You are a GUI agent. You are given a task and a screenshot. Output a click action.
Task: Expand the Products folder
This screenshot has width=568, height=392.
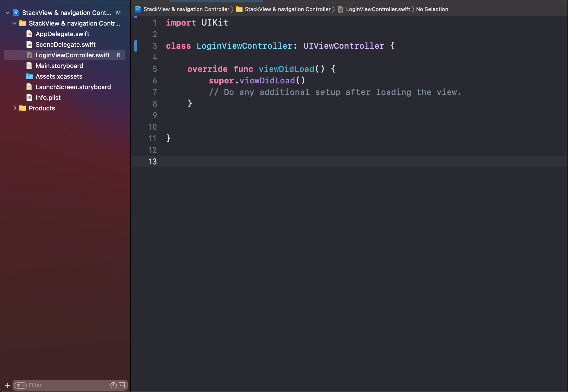(x=15, y=108)
